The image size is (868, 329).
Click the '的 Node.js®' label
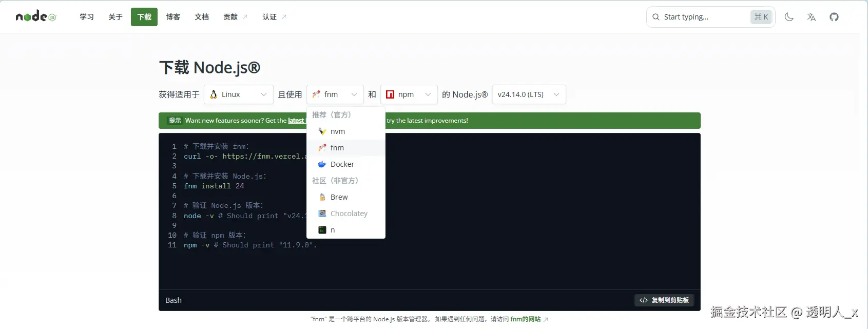coord(465,94)
